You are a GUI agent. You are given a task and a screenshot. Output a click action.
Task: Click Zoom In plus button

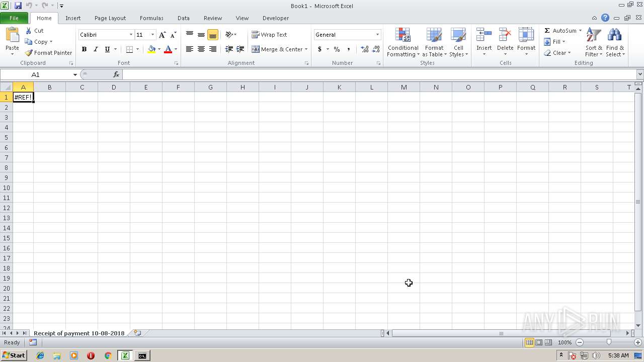point(638,342)
